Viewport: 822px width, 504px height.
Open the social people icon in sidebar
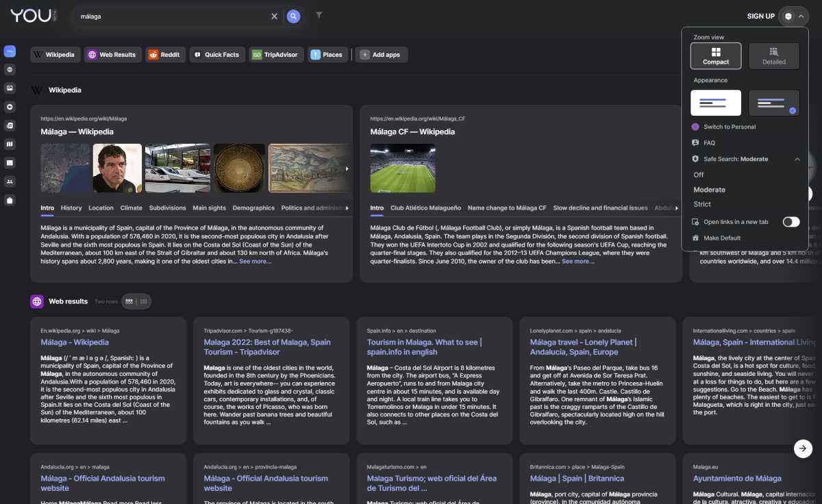coord(10,181)
